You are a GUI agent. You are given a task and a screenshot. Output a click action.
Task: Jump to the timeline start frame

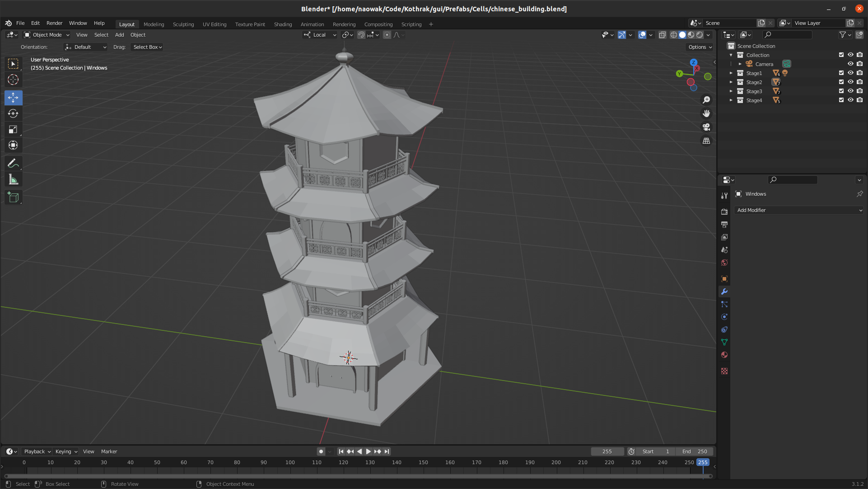click(341, 451)
